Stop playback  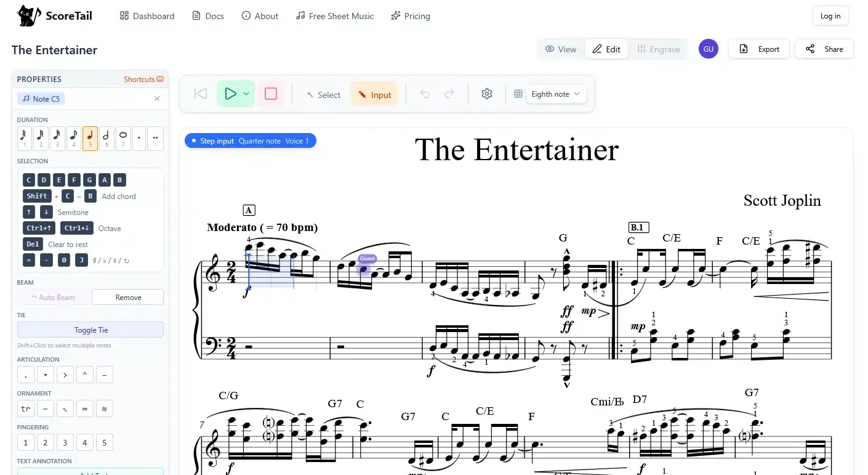point(271,94)
